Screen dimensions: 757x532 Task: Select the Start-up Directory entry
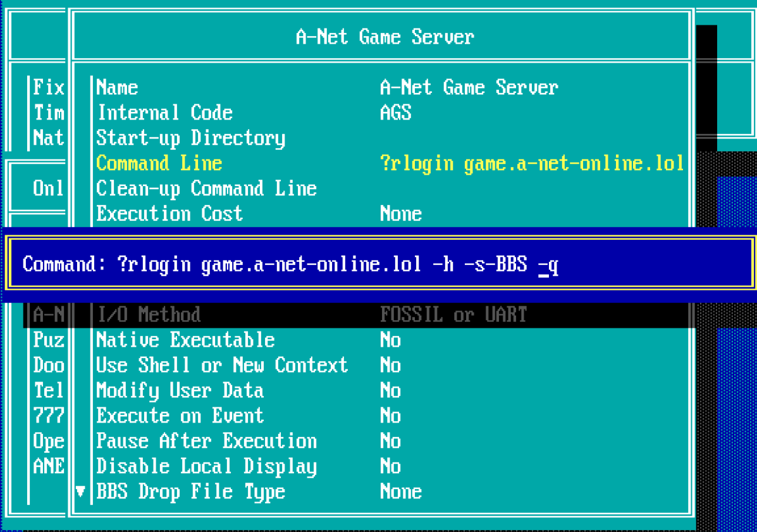[x=190, y=138]
